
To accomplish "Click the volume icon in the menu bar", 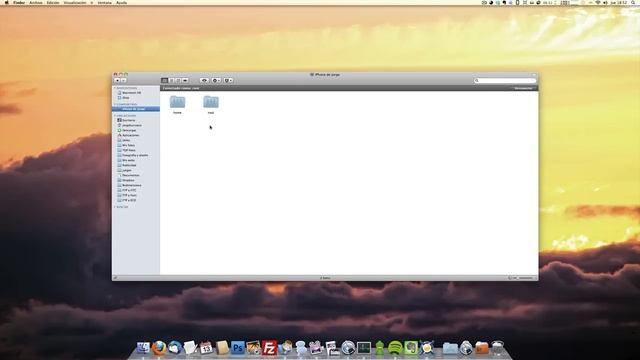I will click(x=605, y=2).
